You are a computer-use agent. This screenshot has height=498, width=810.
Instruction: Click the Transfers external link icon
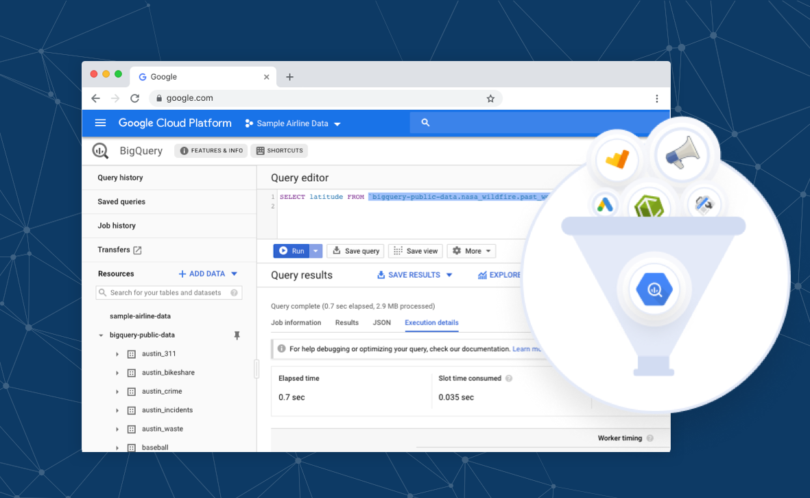(137, 250)
